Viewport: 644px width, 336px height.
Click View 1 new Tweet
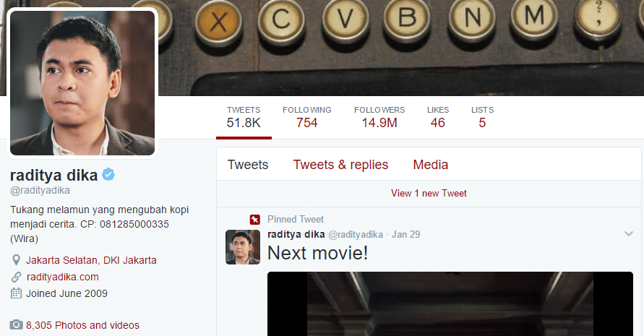429,194
